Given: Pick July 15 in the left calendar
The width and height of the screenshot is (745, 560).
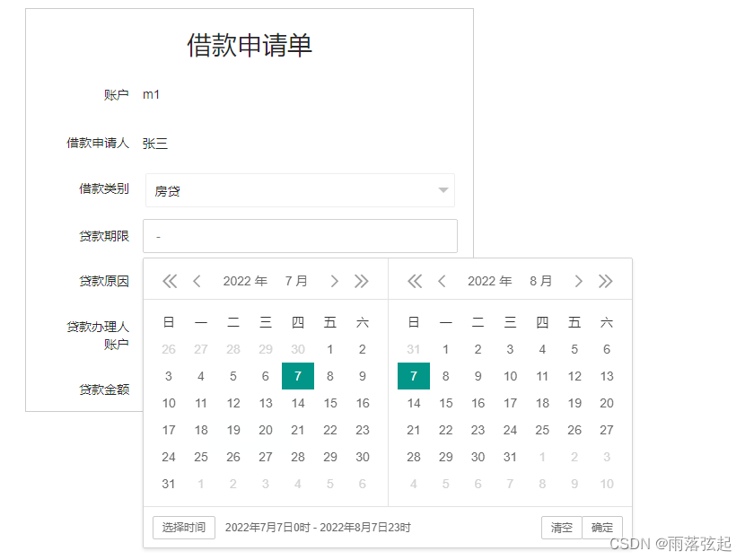Looking at the screenshot, I should tap(330, 403).
